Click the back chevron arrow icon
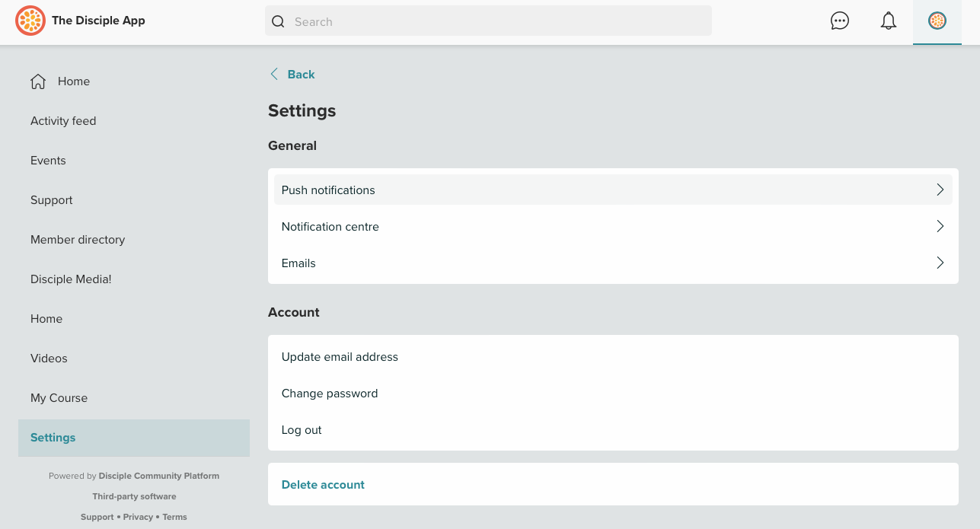Viewport: 980px width, 529px height. 274,75
